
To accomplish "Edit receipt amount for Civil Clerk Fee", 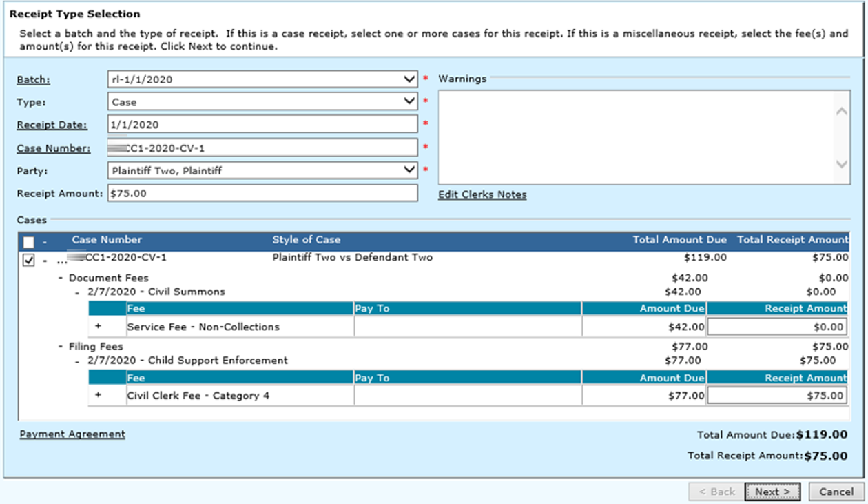I will [776, 396].
